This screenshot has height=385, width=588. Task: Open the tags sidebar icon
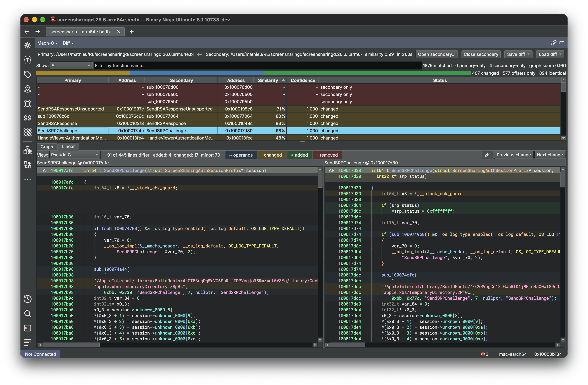[x=27, y=74]
